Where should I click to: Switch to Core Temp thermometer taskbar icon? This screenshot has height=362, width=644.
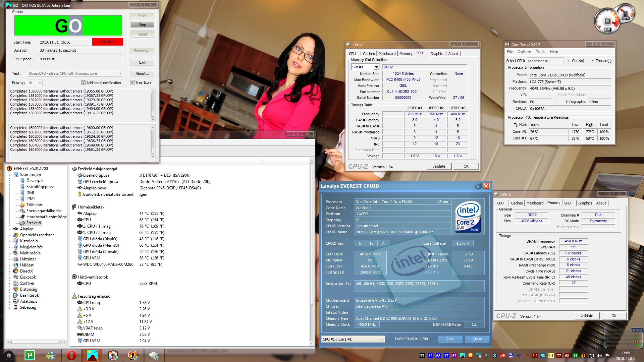tap(113, 355)
